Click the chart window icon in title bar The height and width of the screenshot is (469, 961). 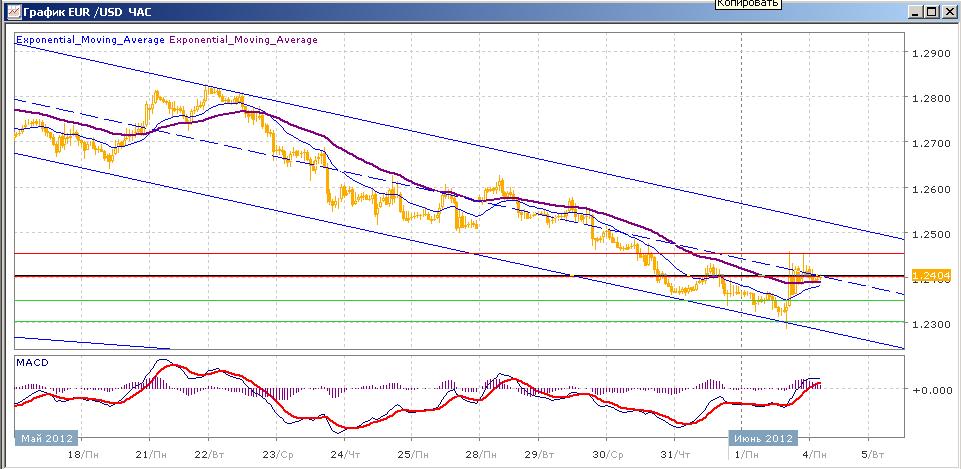(13, 12)
